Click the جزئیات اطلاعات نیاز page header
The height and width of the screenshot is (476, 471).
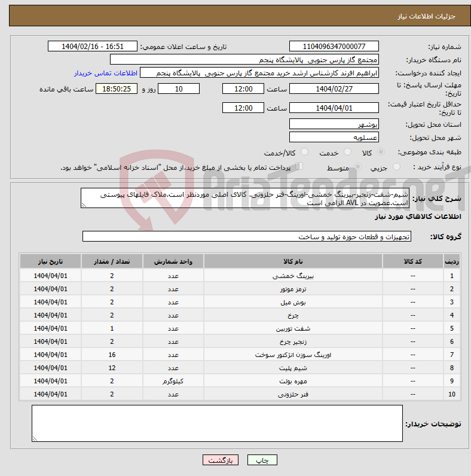[x=426, y=16]
